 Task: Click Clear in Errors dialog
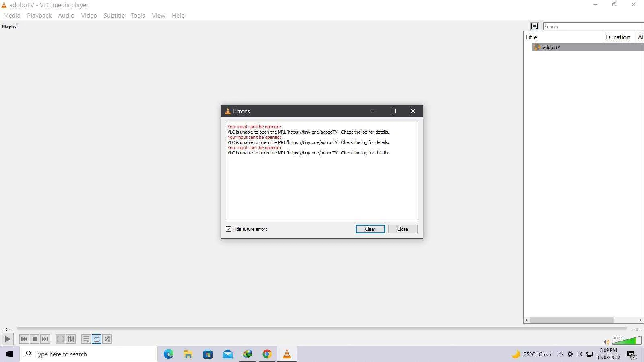point(370,229)
